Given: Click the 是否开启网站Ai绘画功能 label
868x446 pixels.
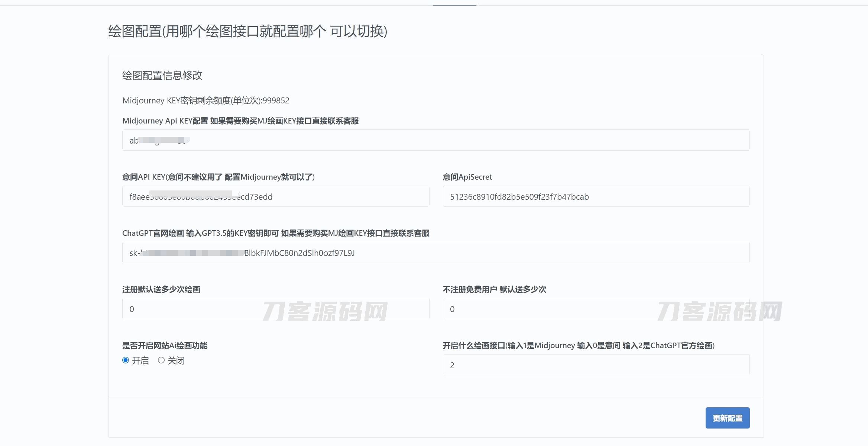Looking at the screenshot, I should coord(165,346).
